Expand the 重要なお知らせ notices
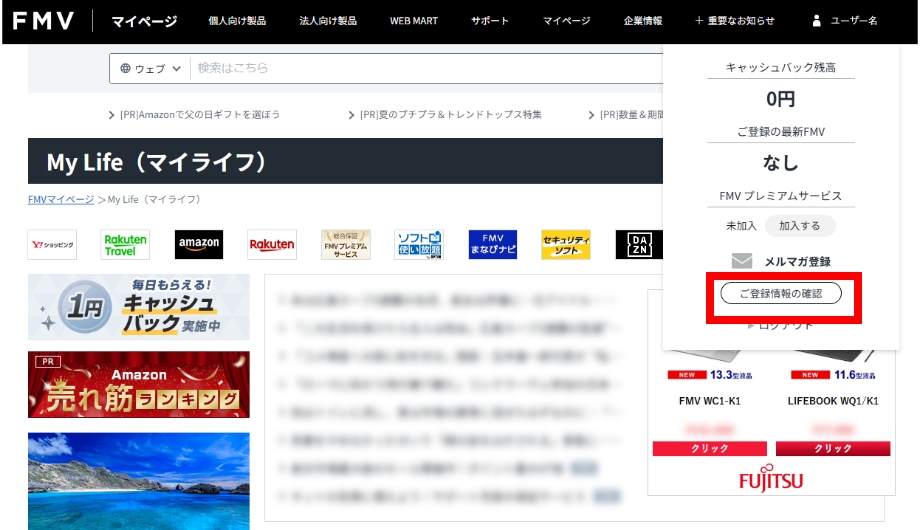The image size is (920, 530). pos(735,21)
